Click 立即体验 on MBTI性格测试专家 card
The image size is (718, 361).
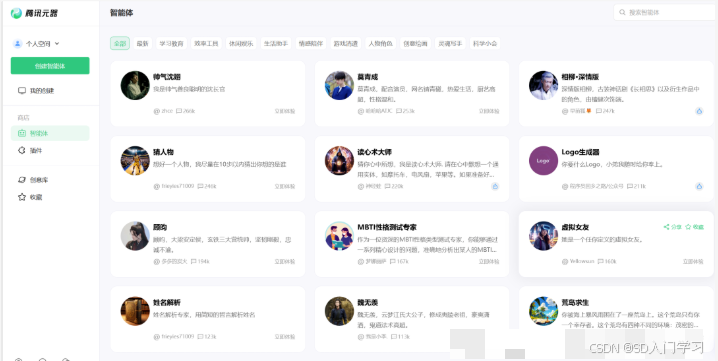(x=489, y=262)
